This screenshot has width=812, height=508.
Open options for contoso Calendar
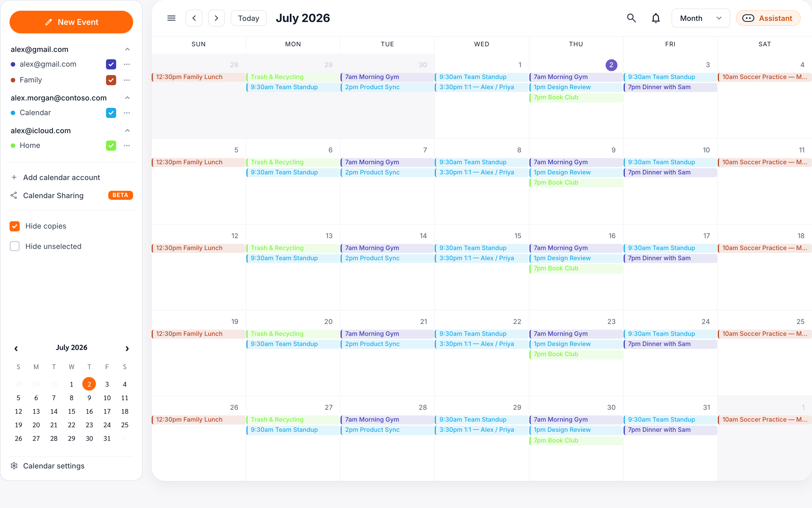click(x=127, y=113)
